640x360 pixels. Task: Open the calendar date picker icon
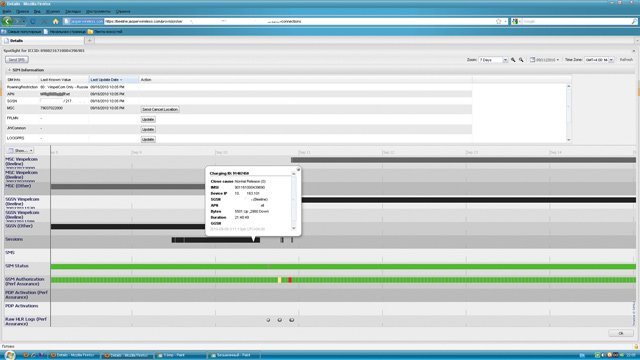pyautogui.click(x=532, y=60)
